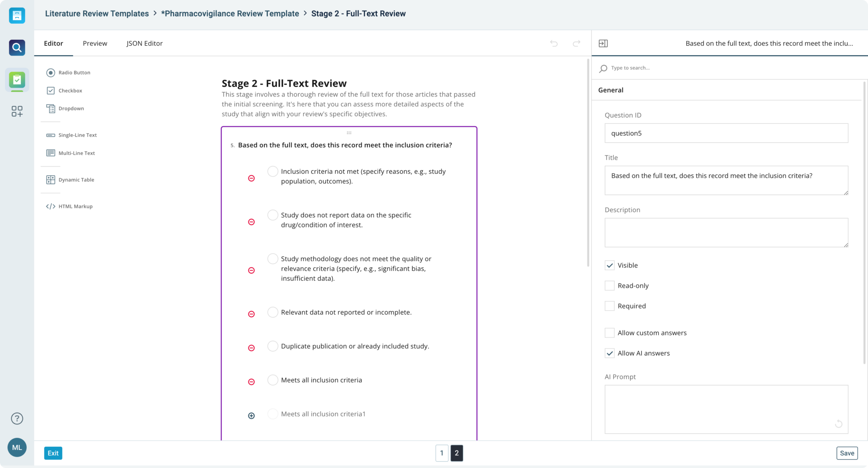The image size is (868, 468).
Task: Navigate to Literature Review Templates breadcrumb
Action: pos(97,13)
